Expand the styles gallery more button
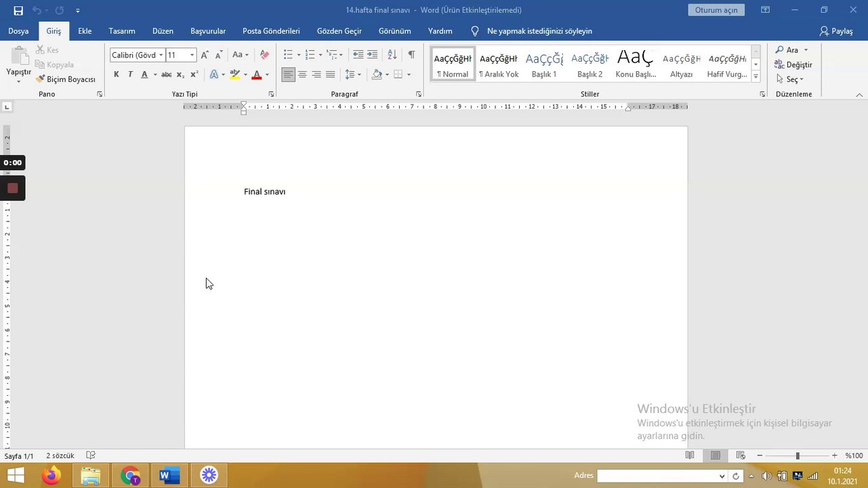Screen dimensions: 868x488 pos(756,77)
